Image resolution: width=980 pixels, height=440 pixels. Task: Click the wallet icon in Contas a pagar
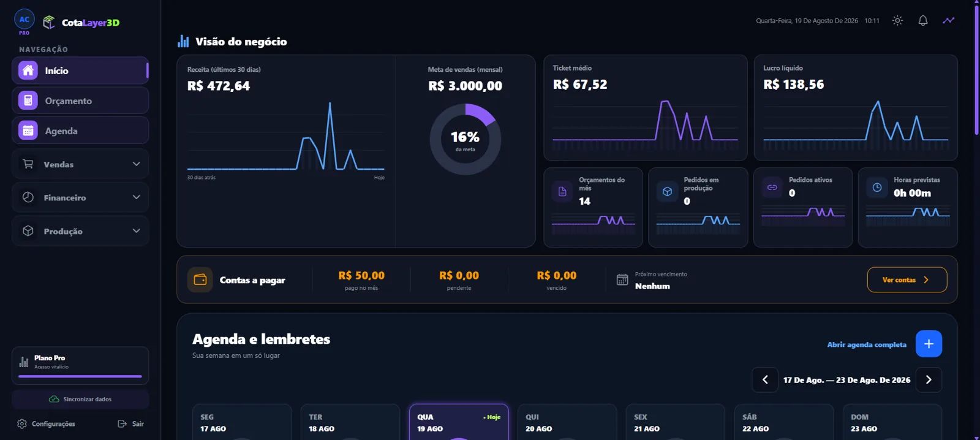pyautogui.click(x=200, y=279)
